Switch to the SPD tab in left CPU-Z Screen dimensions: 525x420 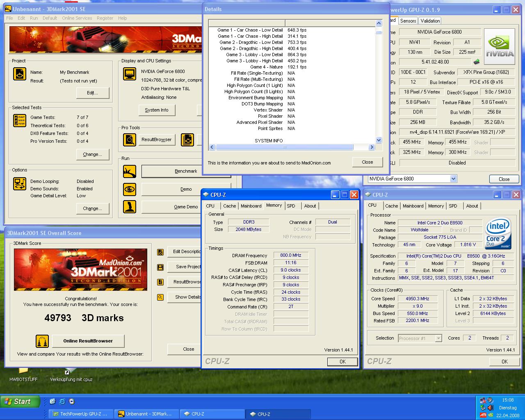click(x=291, y=206)
